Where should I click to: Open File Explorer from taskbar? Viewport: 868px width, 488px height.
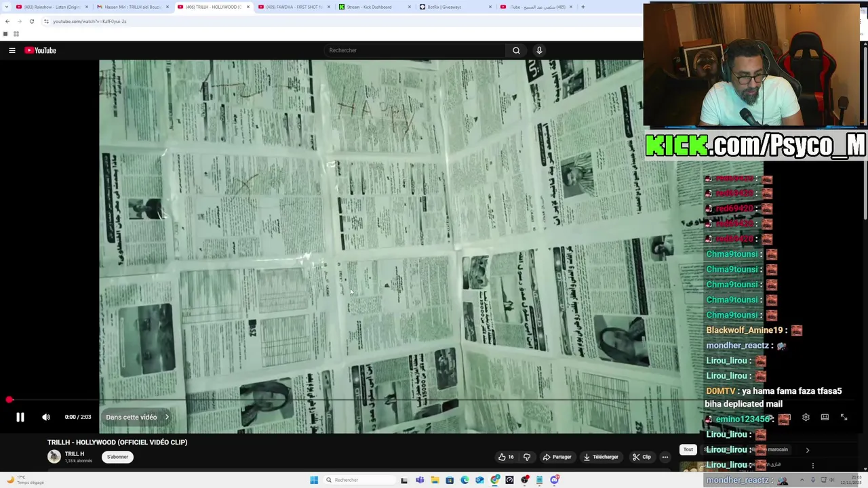pyautogui.click(x=435, y=480)
